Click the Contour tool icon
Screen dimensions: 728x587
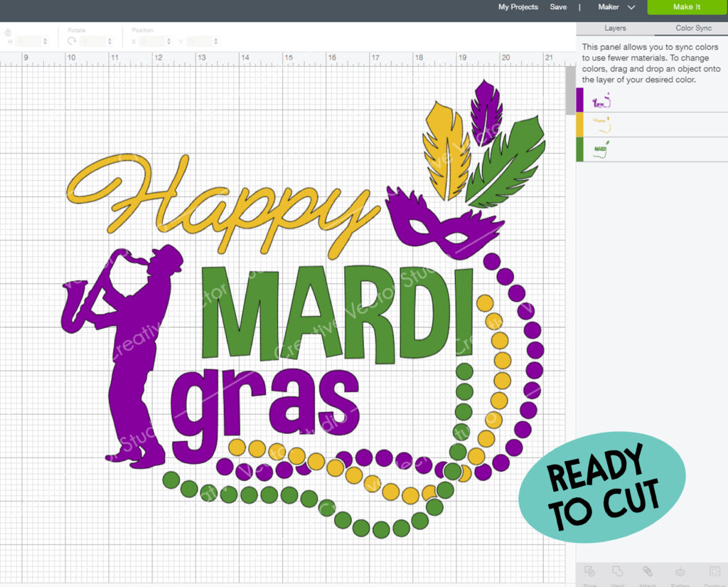(x=714, y=571)
